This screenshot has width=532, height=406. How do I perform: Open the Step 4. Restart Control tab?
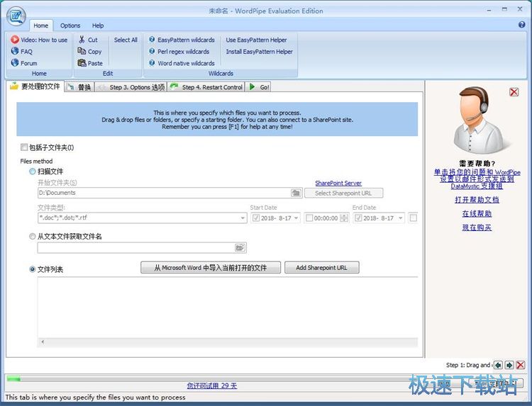(206, 87)
